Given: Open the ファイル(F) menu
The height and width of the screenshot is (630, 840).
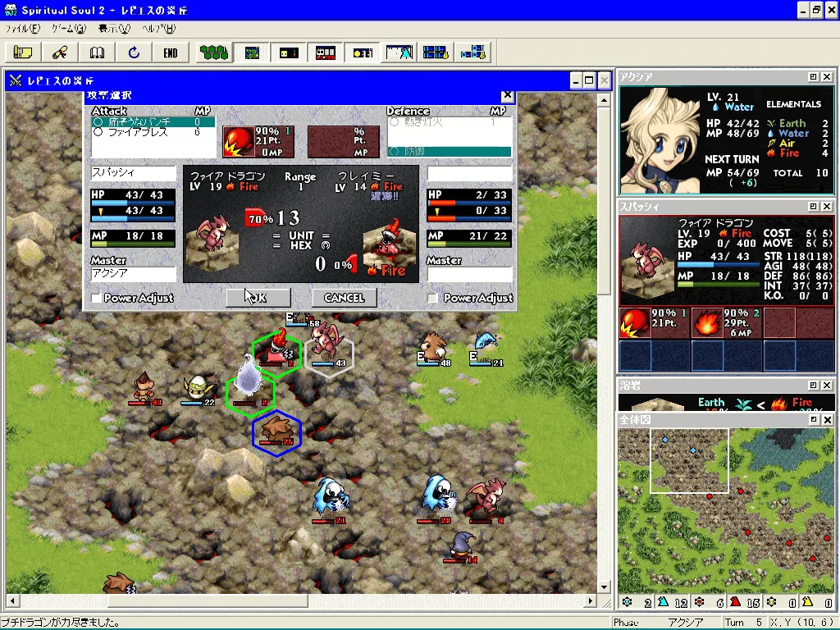Looking at the screenshot, I should pos(22,29).
